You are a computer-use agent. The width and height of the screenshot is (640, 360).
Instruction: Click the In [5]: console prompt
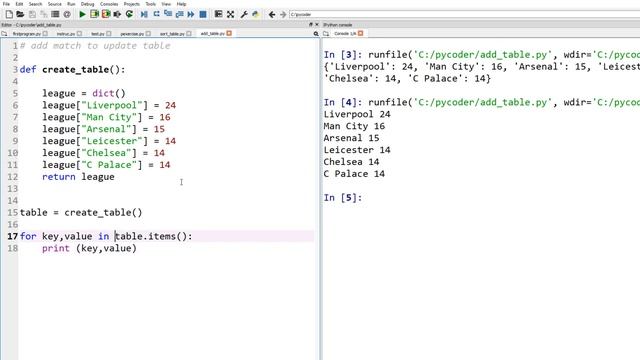[343, 198]
